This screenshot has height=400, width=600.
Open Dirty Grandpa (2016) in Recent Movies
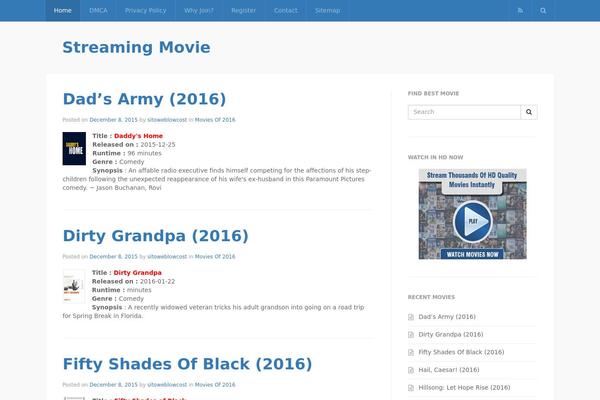click(451, 335)
